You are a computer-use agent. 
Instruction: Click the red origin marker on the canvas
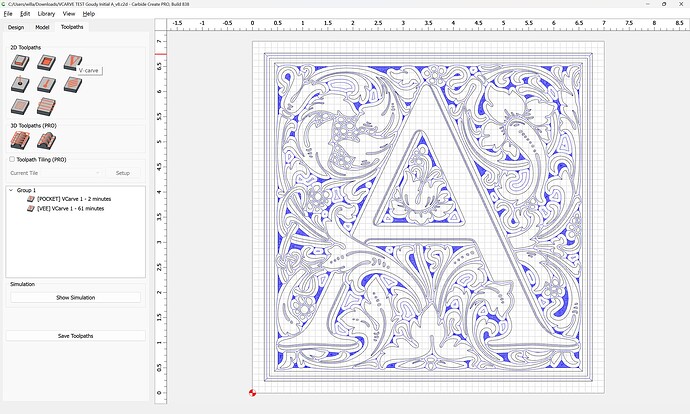(252, 393)
